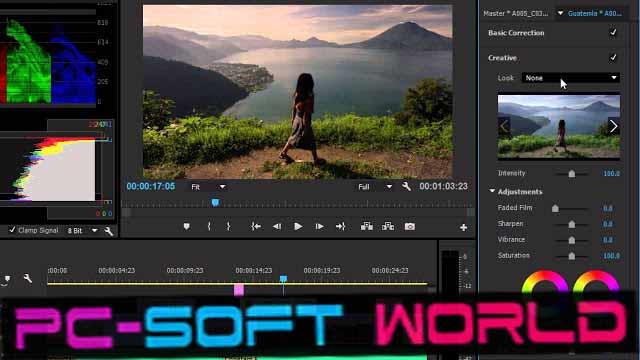
Task: Select Master A005 clip tab
Action: (516, 13)
